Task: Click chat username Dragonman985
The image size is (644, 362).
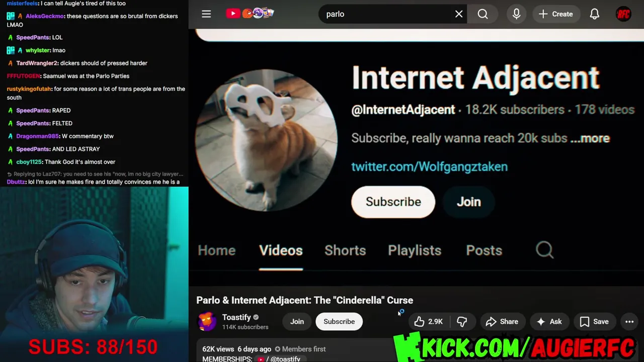Action: point(38,136)
